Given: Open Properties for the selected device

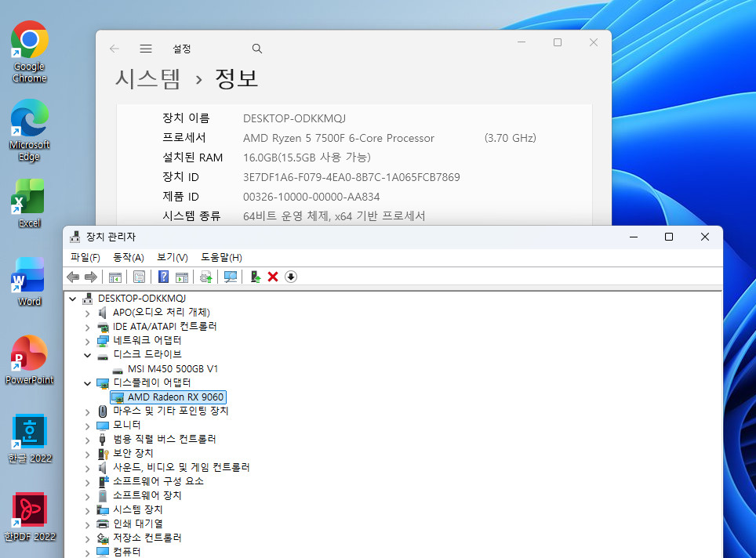Looking at the screenshot, I should 140,277.
